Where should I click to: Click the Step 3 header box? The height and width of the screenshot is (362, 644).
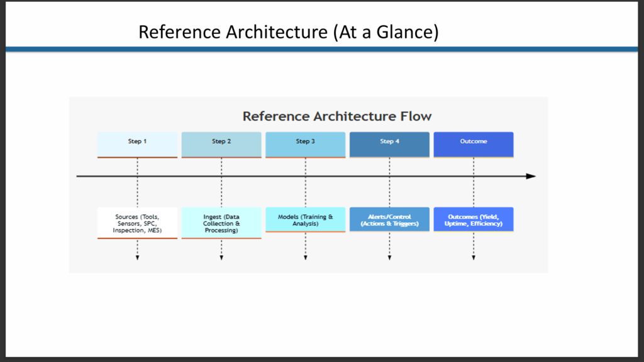click(306, 145)
